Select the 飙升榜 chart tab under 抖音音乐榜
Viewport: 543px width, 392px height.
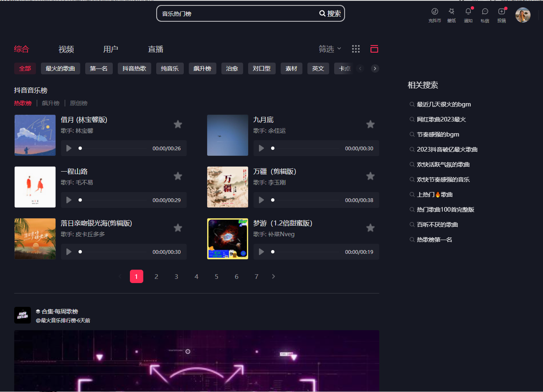[x=51, y=103]
